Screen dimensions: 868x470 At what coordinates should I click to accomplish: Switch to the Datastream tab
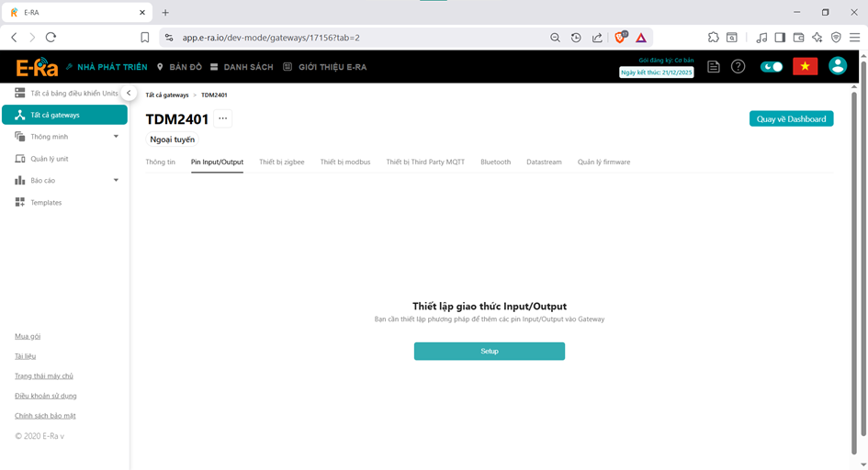(x=544, y=162)
